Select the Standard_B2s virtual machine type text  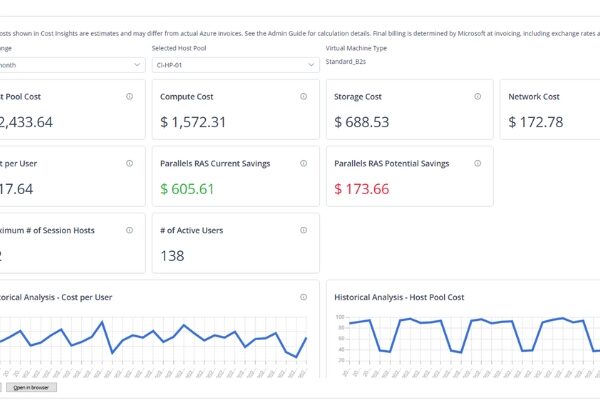[352, 62]
